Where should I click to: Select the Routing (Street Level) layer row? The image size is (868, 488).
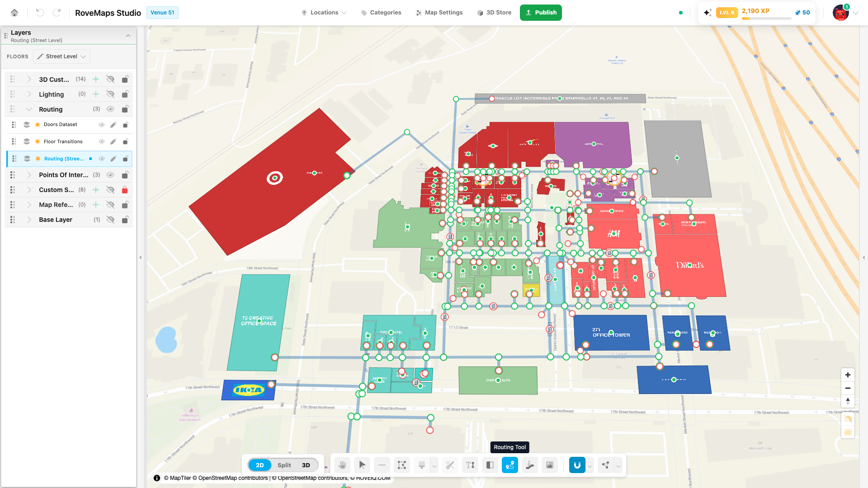click(x=69, y=159)
